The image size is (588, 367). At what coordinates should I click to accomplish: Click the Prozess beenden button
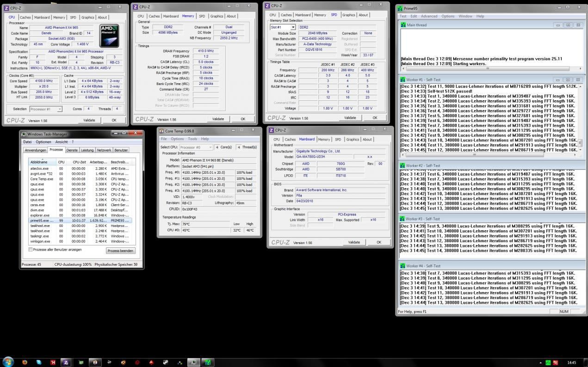click(121, 251)
